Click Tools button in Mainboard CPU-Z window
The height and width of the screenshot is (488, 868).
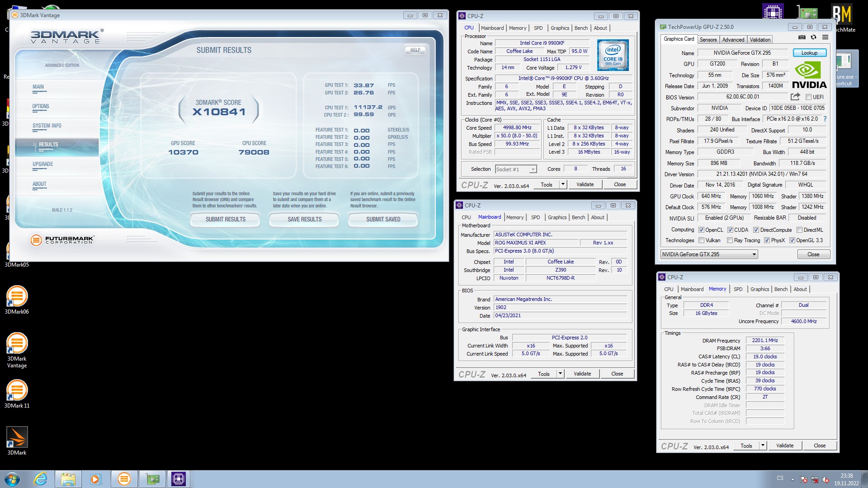click(543, 374)
